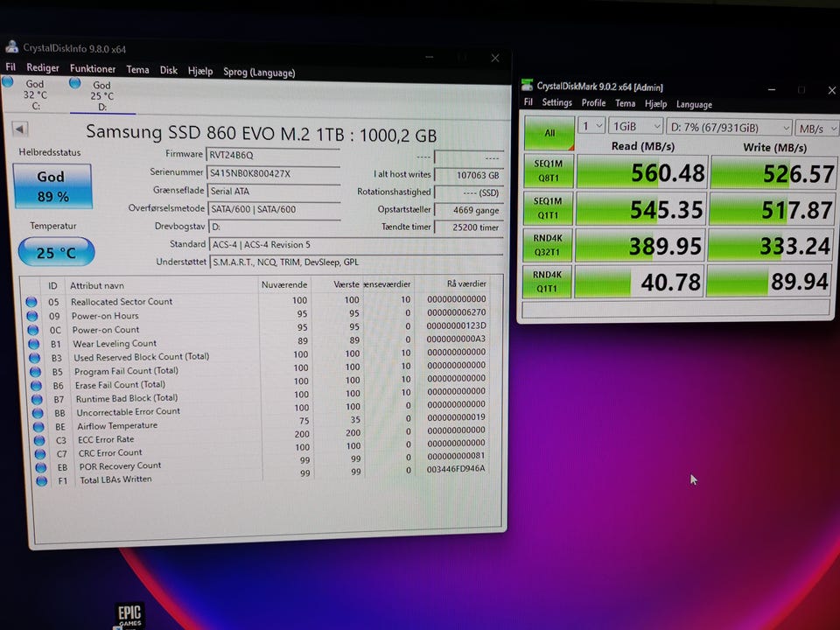
Task: Click status icon of Erase Fail Count
Action: click(x=36, y=385)
